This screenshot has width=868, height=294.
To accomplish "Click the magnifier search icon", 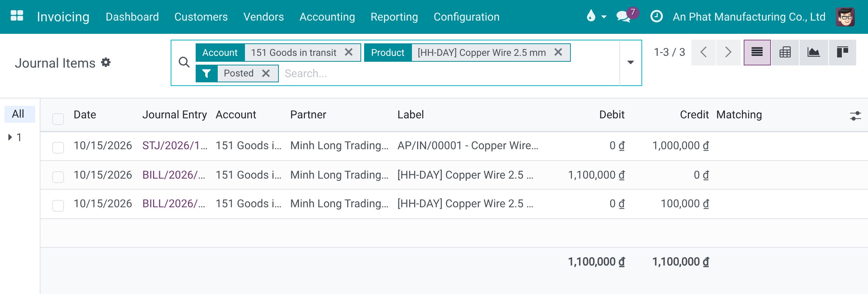I will tap(184, 62).
